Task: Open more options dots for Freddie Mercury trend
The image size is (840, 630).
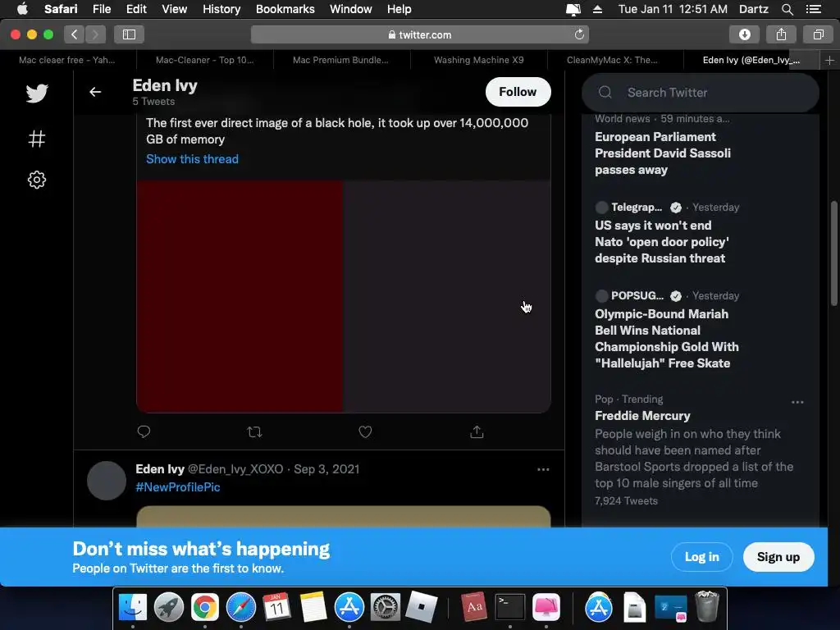Action: (x=797, y=402)
